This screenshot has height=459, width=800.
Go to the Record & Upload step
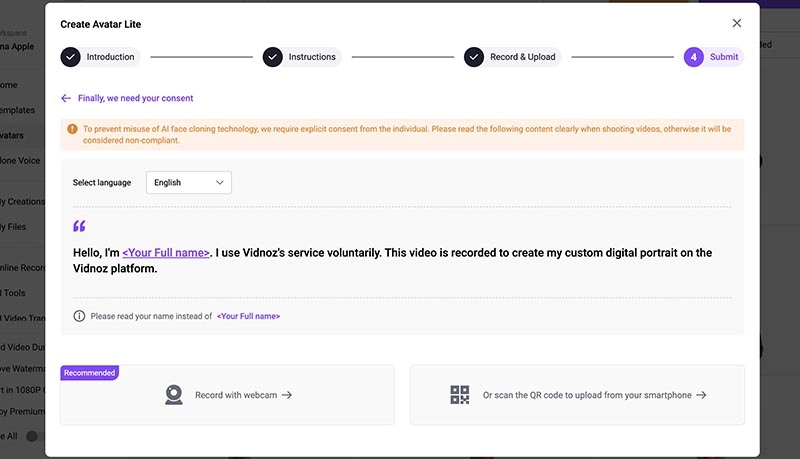[x=523, y=57]
